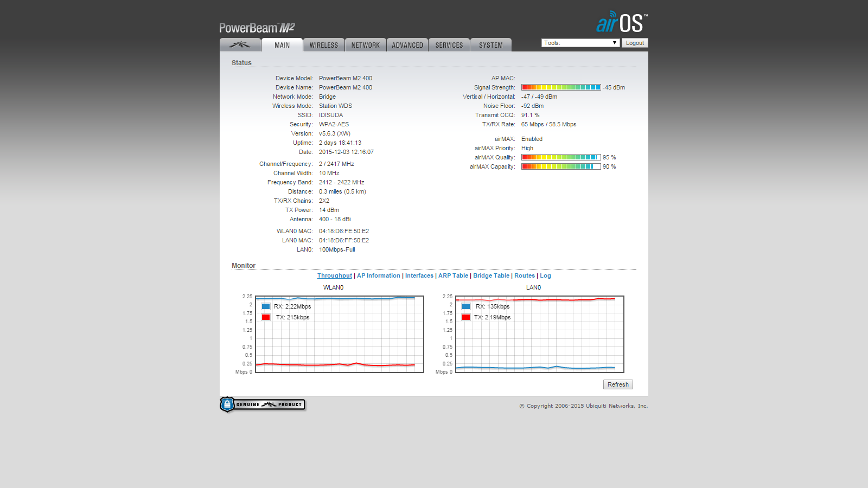The width and height of the screenshot is (868, 488).
Task: Open the SYSTEM tab
Action: click(x=491, y=45)
